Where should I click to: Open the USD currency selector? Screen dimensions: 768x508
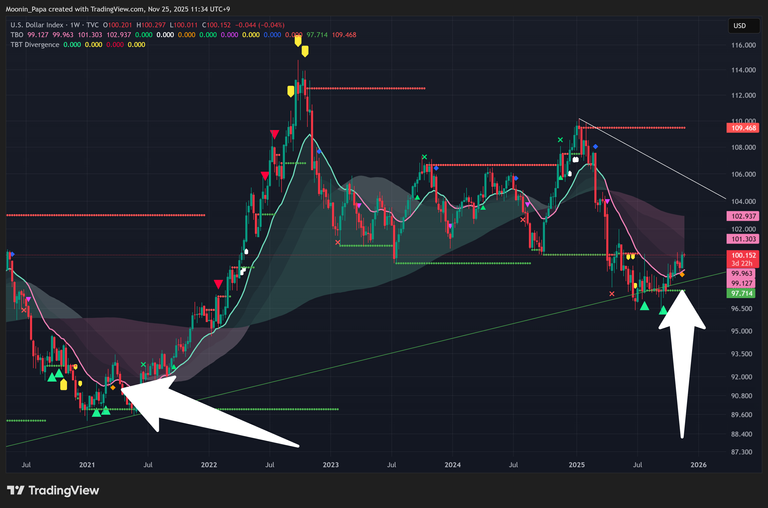(740, 26)
